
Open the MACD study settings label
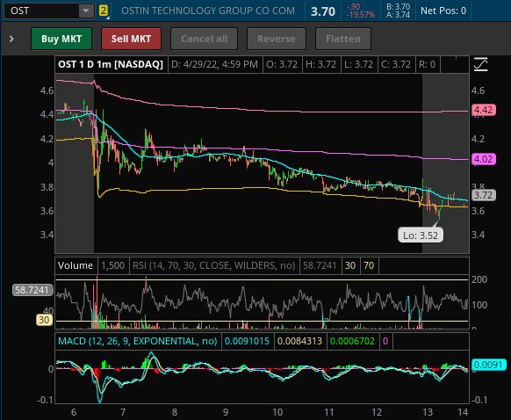coord(137,341)
